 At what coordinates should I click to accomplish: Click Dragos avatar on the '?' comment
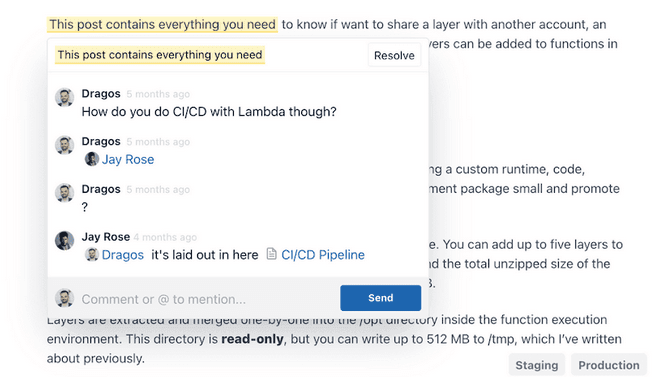65,193
